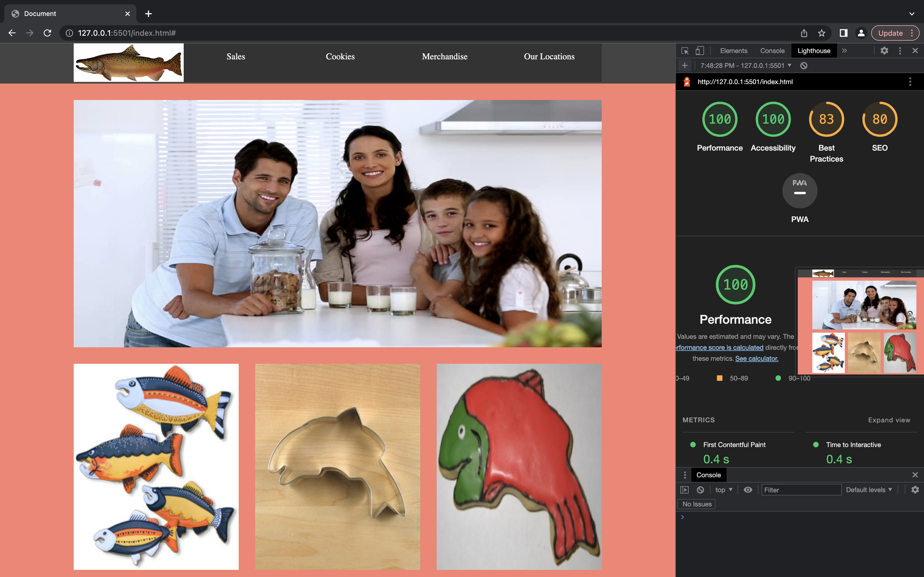
Task: Reload the page
Action: click(47, 33)
